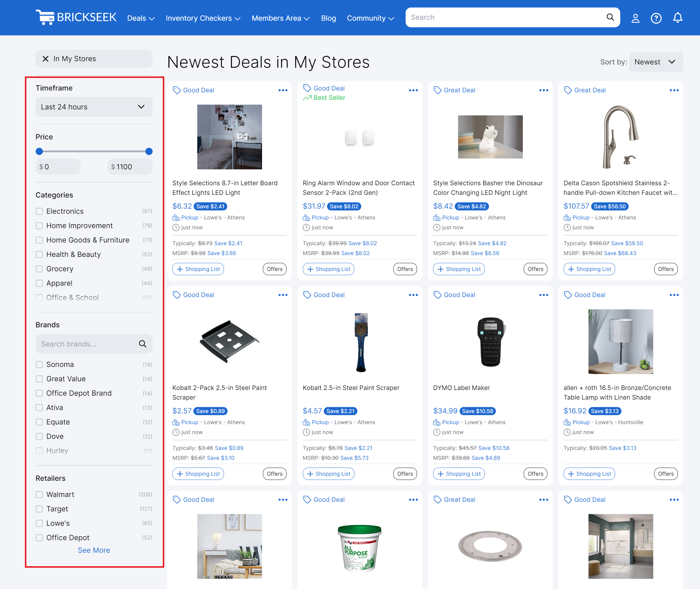700x589 pixels.
Task: Open the notifications bell icon
Action: click(677, 18)
